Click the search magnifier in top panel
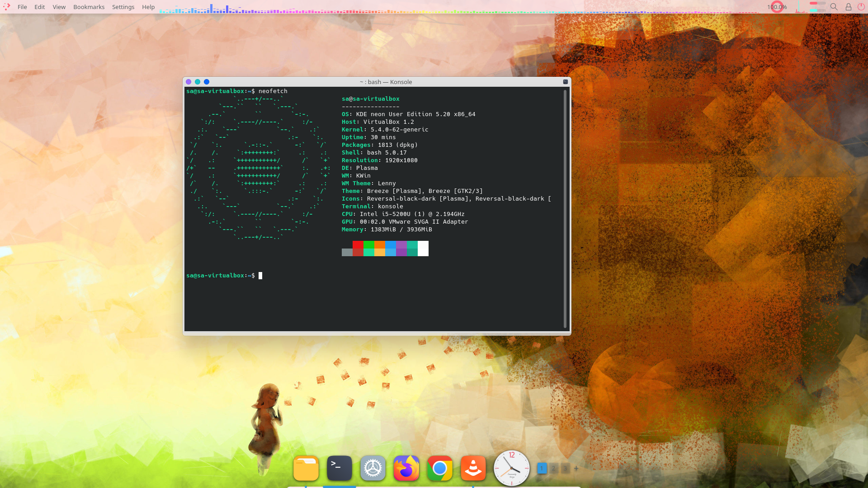The image size is (868, 488). click(834, 7)
